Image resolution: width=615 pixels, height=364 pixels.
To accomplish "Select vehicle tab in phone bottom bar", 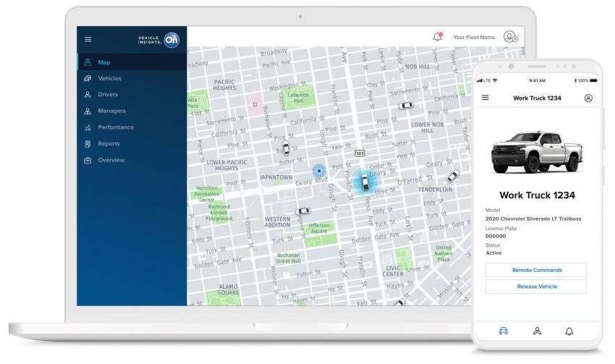I will [x=504, y=331].
